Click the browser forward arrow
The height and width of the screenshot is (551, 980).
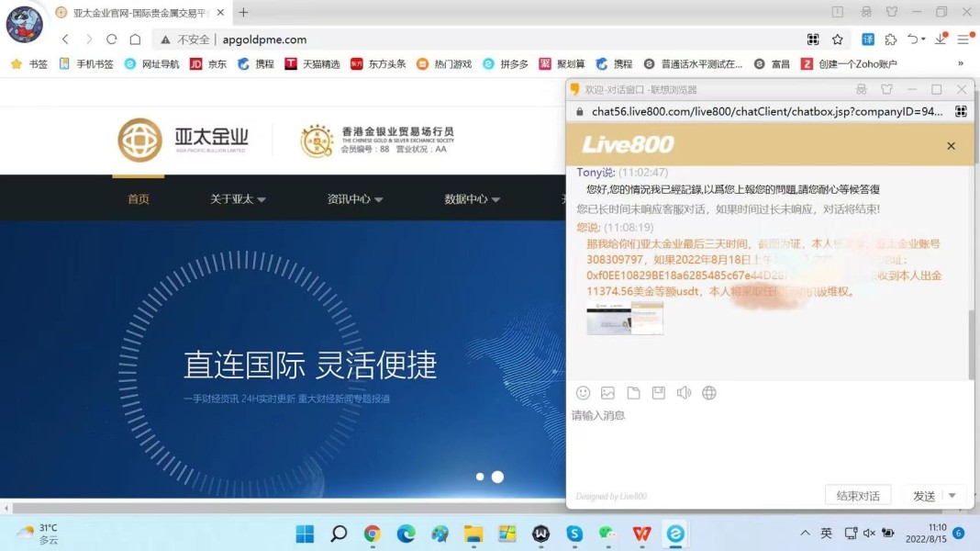click(x=89, y=39)
